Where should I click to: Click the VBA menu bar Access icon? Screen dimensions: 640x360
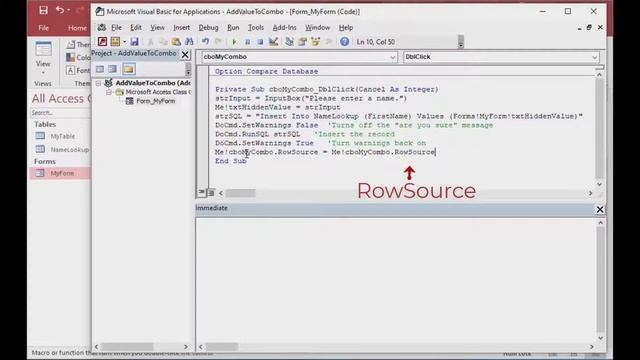tap(102, 27)
